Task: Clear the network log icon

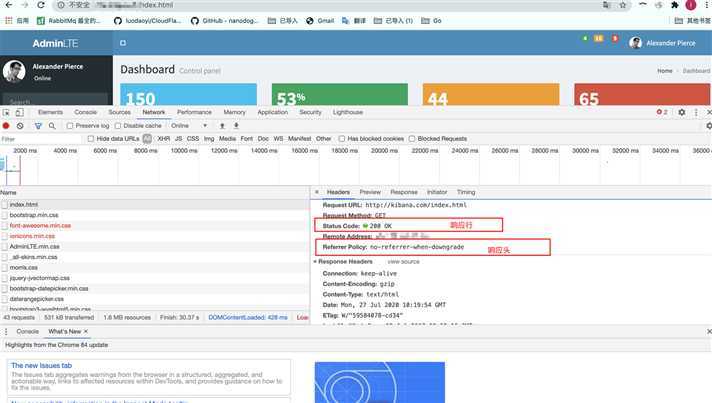Action: [x=20, y=126]
